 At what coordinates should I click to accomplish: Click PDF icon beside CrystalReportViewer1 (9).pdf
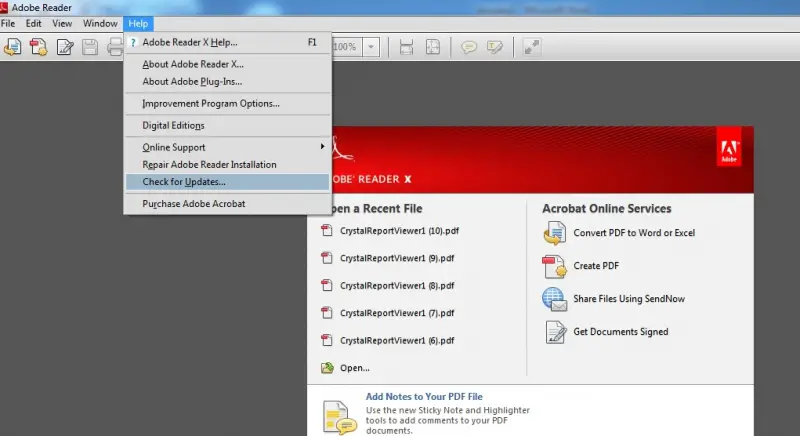327,258
